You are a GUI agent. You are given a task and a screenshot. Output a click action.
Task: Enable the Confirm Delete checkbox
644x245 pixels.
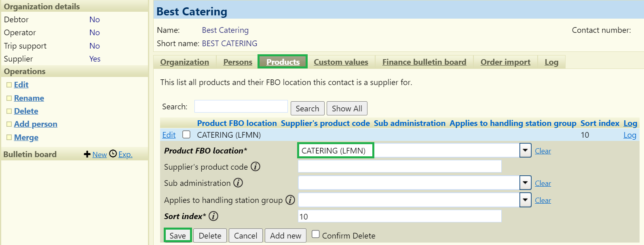pyautogui.click(x=316, y=234)
